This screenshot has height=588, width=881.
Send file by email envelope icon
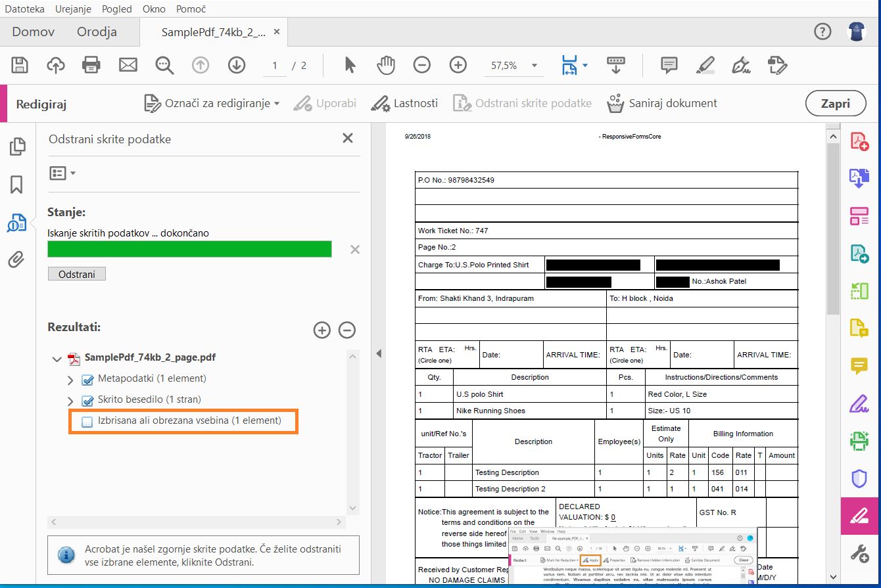coord(128,65)
